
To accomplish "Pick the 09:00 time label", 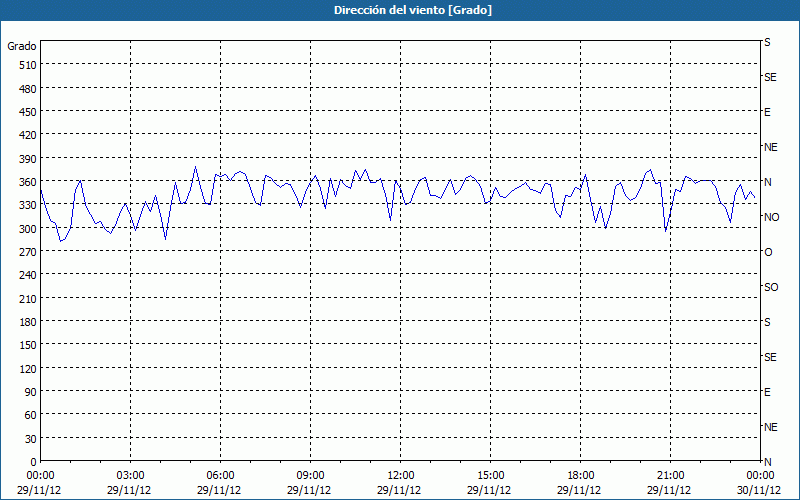I will [310, 476].
